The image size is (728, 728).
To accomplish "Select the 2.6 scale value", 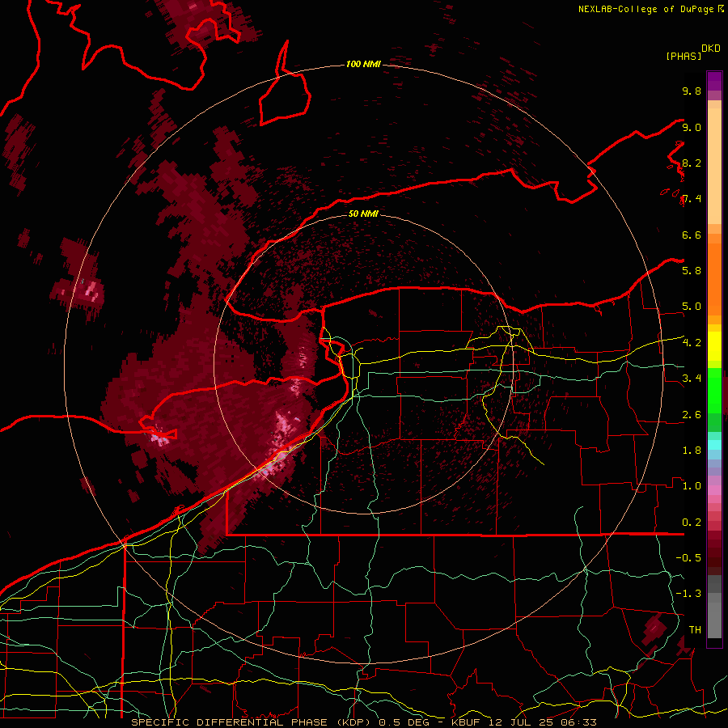I will pos(692,414).
